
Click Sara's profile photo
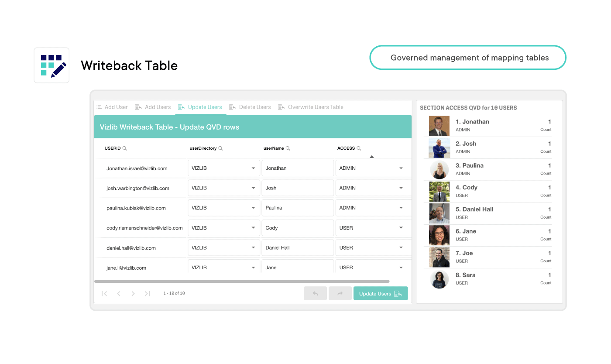click(x=439, y=279)
